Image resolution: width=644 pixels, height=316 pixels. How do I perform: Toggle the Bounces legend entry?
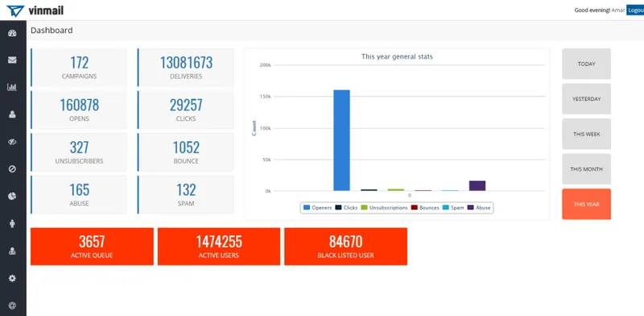[426, 208]
